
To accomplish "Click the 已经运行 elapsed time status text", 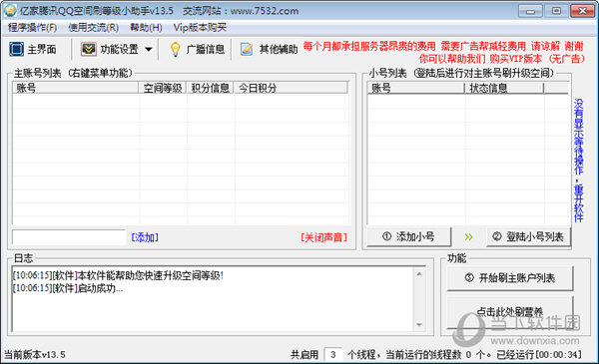I will coord(539,354).
